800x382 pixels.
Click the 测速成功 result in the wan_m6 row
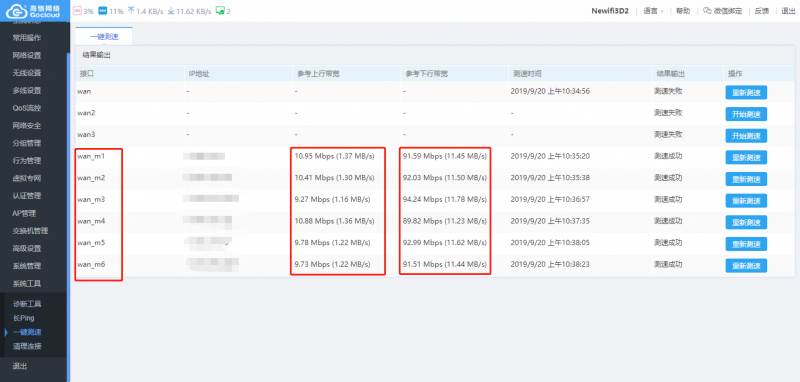668,264
